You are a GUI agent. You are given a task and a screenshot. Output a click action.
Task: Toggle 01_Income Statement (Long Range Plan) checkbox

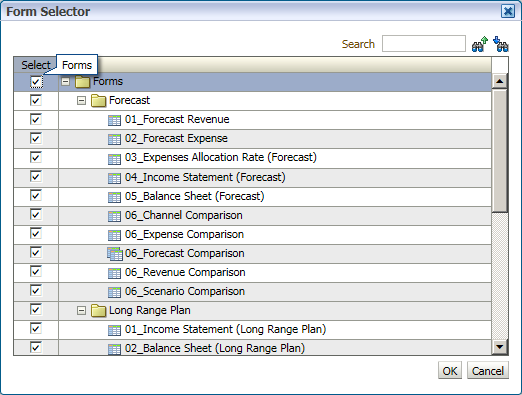click(36, 328)
